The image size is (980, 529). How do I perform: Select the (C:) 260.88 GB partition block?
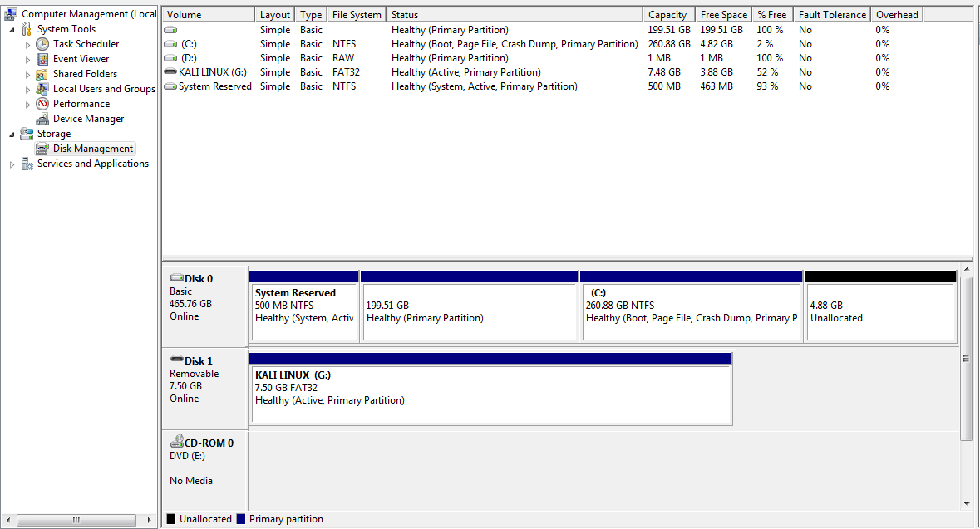click(x=692, y=306)
